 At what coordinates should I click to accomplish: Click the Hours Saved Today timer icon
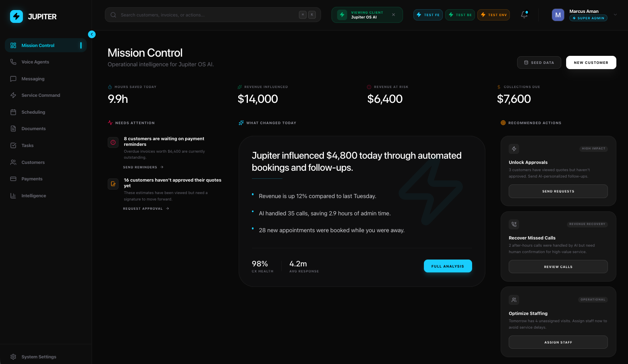click(110, 87)
